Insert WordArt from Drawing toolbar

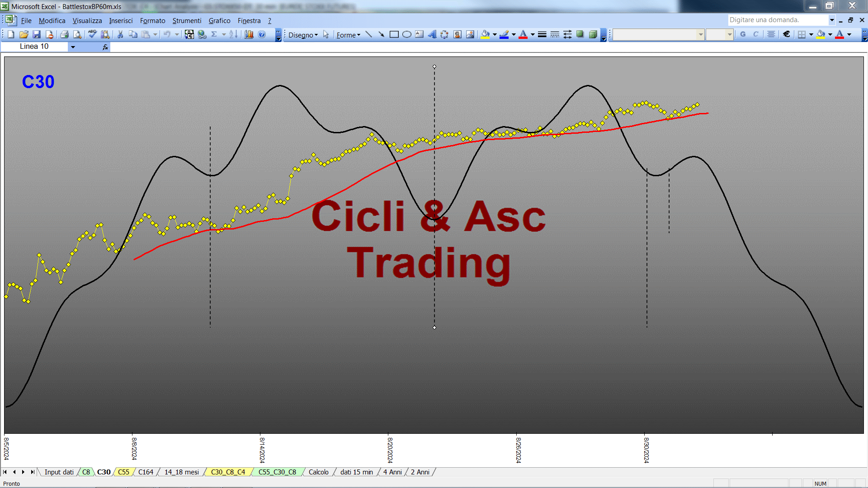click(x=432, y=35)
